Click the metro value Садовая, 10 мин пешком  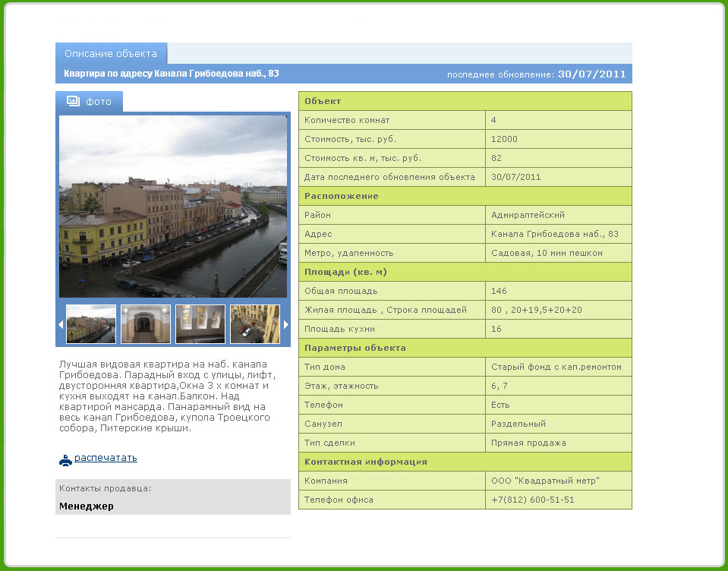point(547,253)
